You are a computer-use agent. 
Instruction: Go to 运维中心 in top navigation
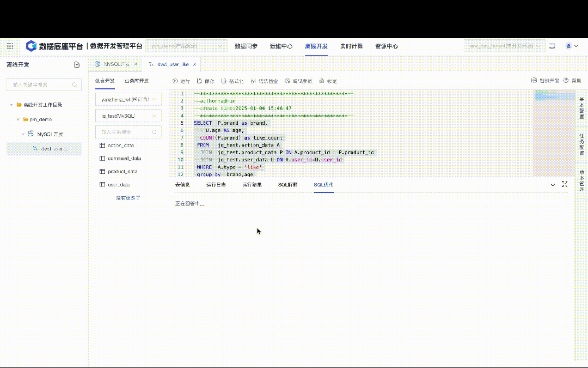[281, 46]
